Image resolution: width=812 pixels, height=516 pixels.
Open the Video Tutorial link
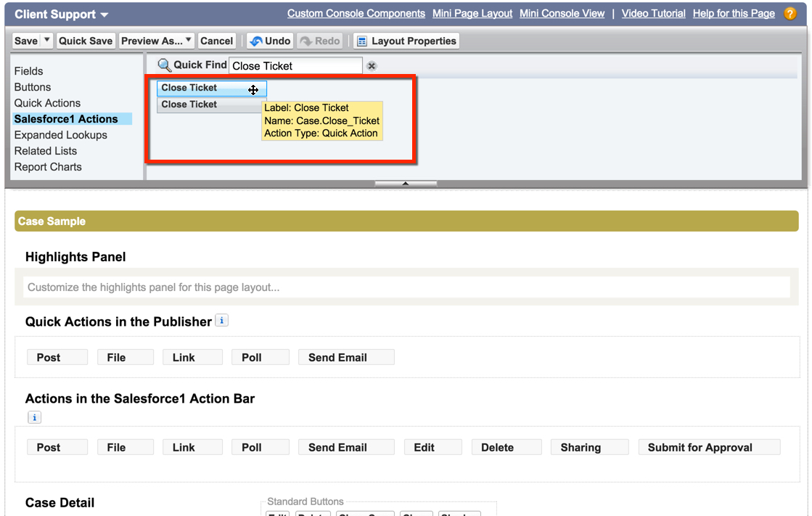tap(653, 14)
